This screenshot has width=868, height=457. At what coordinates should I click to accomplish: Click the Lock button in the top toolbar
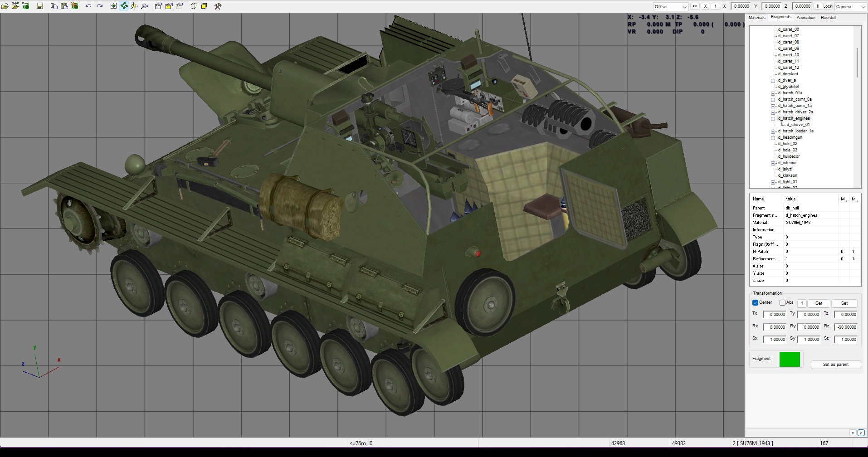pos(828,6)
